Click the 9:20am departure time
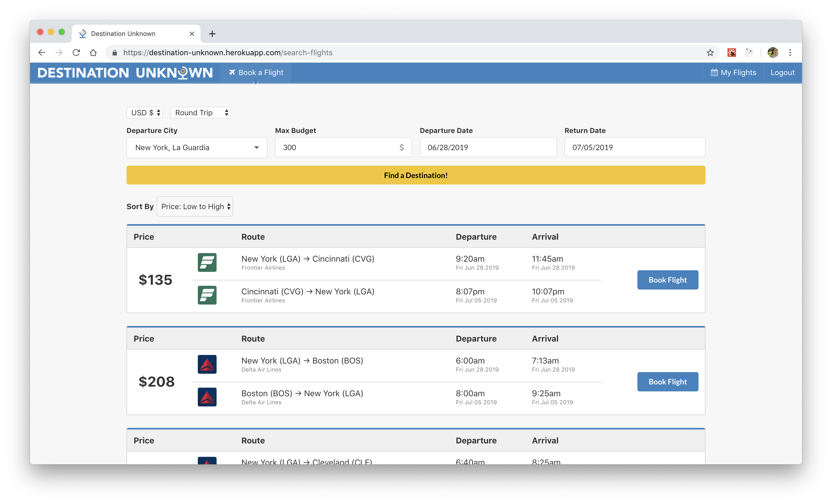The image size is (832, 504). coord(470,259)
